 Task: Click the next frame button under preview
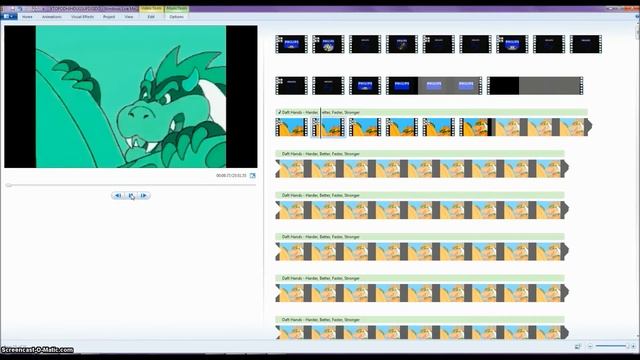click(x=144, y=196)
